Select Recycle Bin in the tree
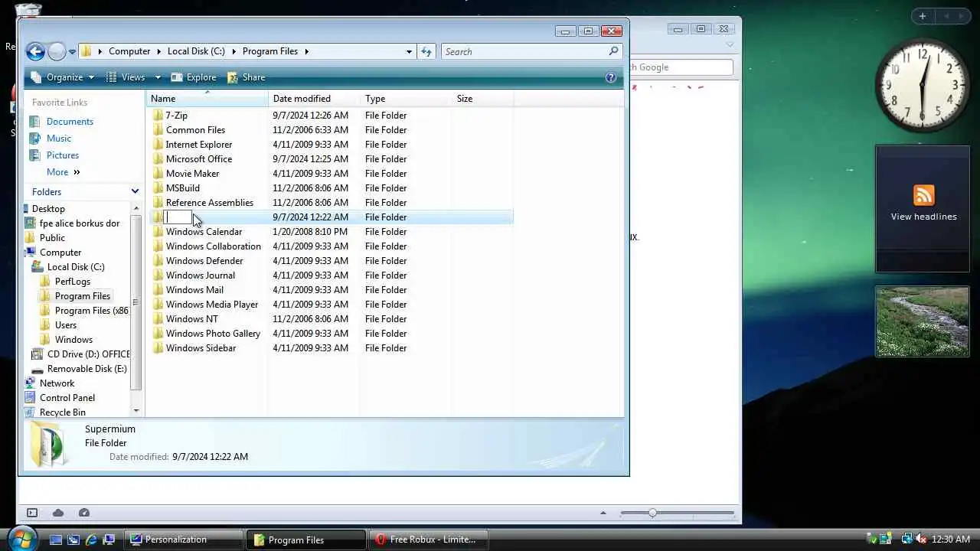Screen dimensions: 980x551 click(63, 412)
